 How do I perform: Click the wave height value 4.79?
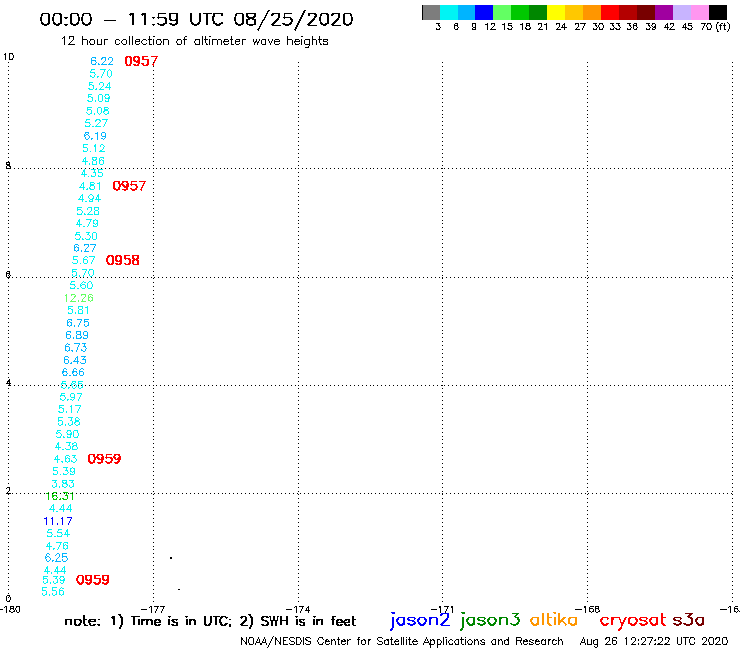[x=87, y=223]
